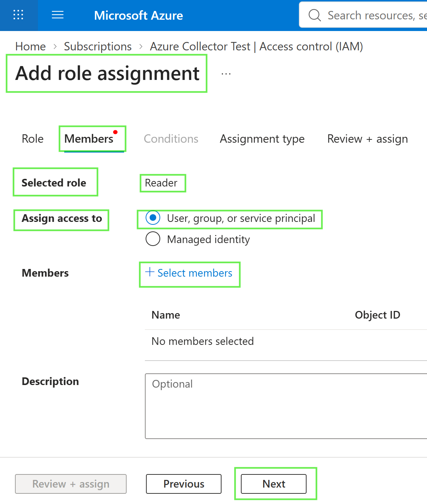Screen dimensions: 427x504
Task: Open the Azure apps grid launcher icon
Action: [18, 15]
